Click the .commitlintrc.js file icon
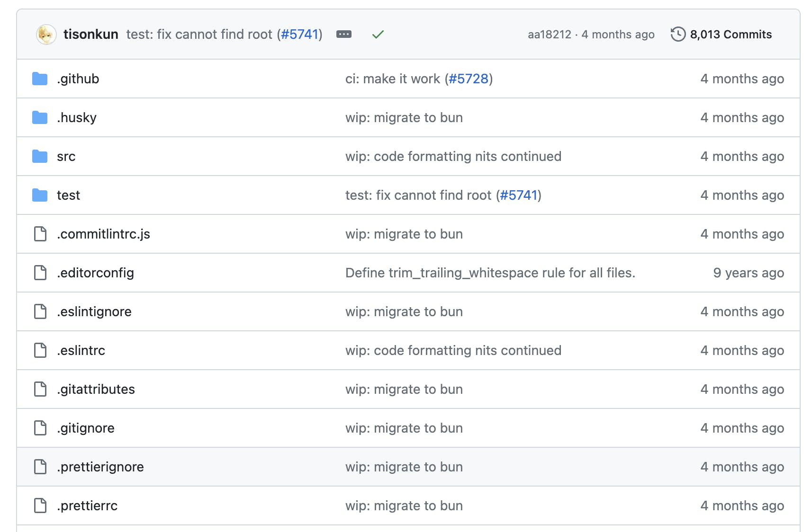 point(40,234)
